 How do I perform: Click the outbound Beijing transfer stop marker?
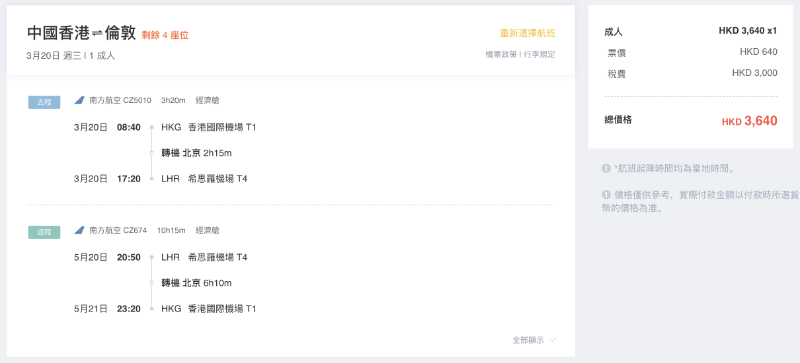tap(152, 153)
